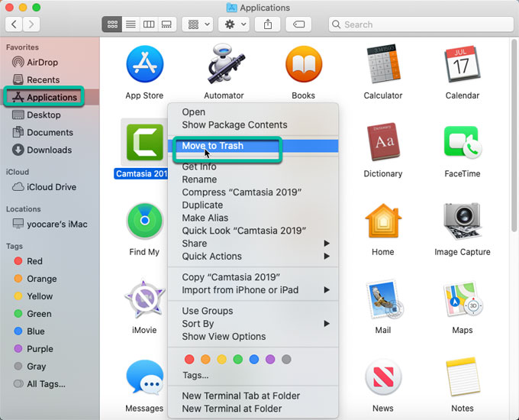Screen dimensions: 519x420
Task: Go back with the back arrow
Action: click(x=14, y=24)
